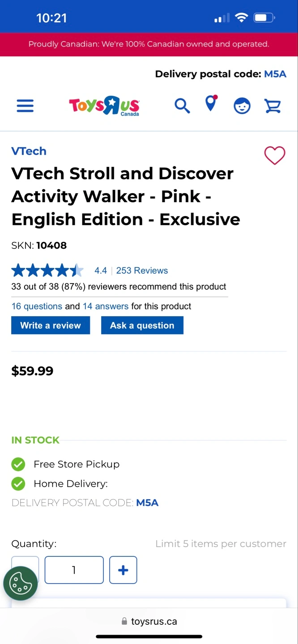This screenshot has height=644, width=298.
Task: Click the star rating display
Action: tap(47, 271)
